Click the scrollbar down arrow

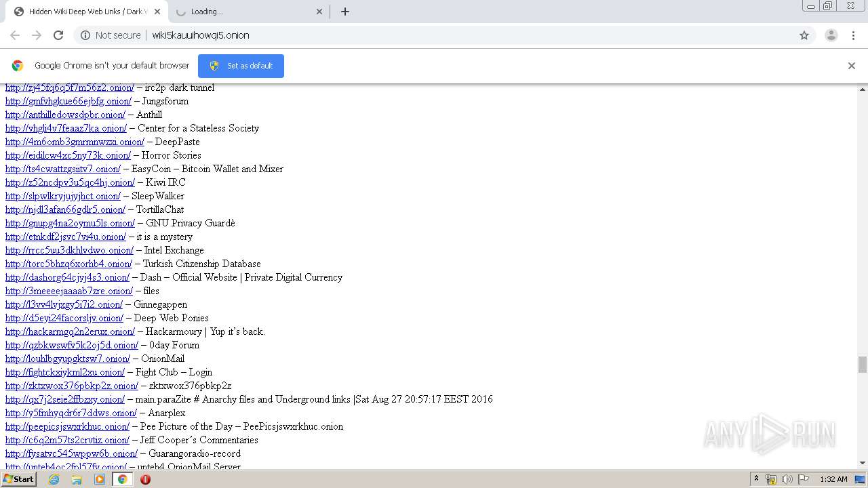tap(863, 463)
